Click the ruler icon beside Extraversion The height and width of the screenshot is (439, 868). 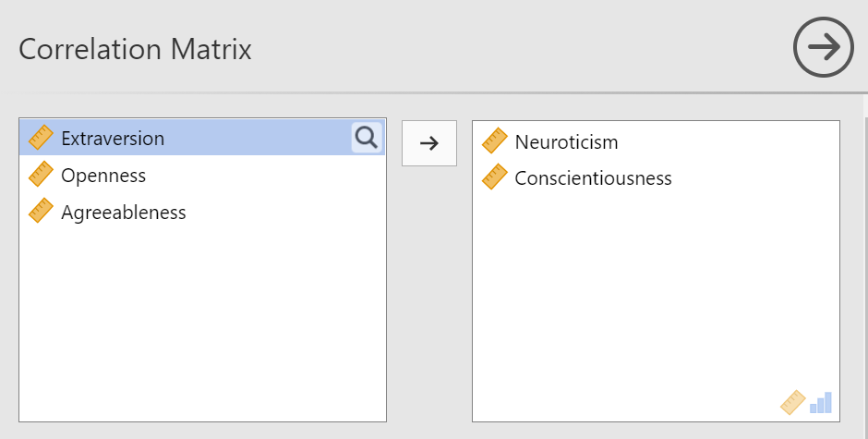click(41, 138)
